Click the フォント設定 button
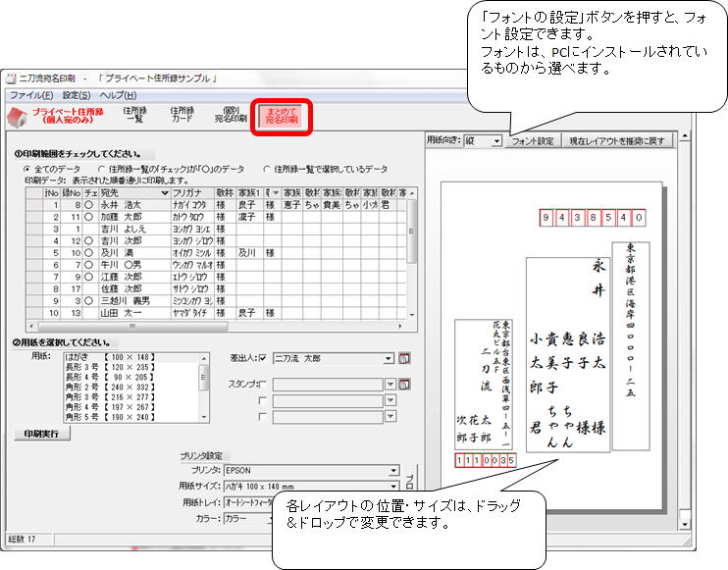The width and height of the screenshot is (728, 570). (x=534, y=141)
